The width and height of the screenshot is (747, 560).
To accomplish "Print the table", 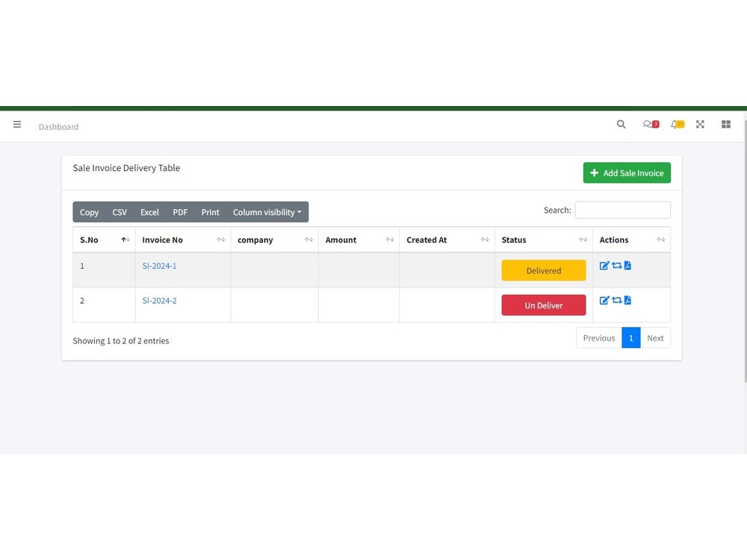I will tap(210, 212).
